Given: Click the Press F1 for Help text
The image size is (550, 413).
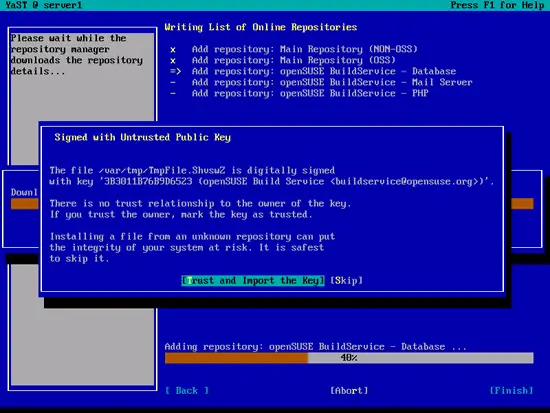Looking at the screenshot, I should (x=497, y=5).
